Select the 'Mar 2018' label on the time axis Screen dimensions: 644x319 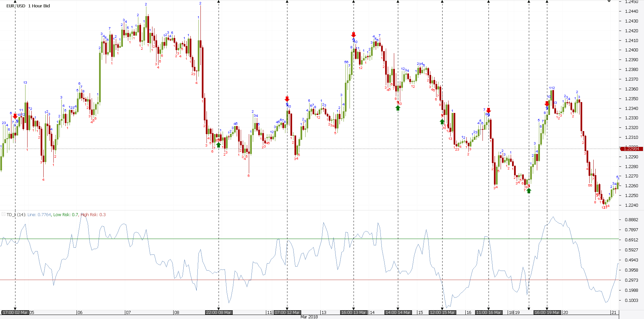click(309, 316)
